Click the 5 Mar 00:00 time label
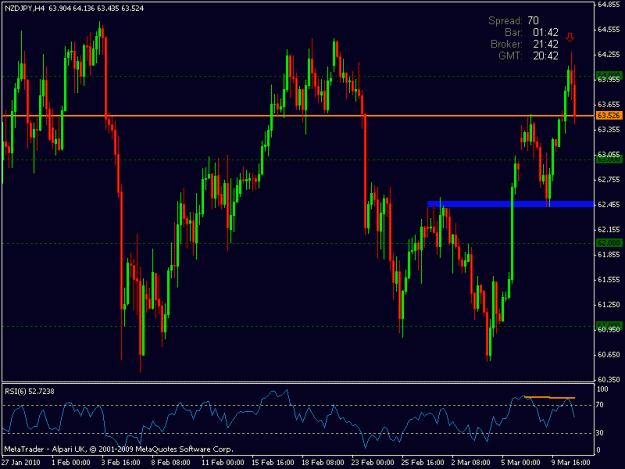This screenshot has width=625, height=469. coord(521,462)
